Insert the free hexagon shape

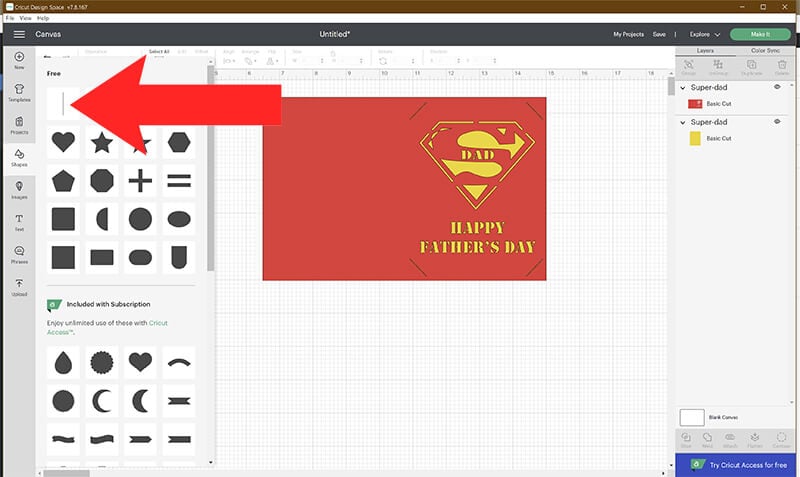click(179, 142)
